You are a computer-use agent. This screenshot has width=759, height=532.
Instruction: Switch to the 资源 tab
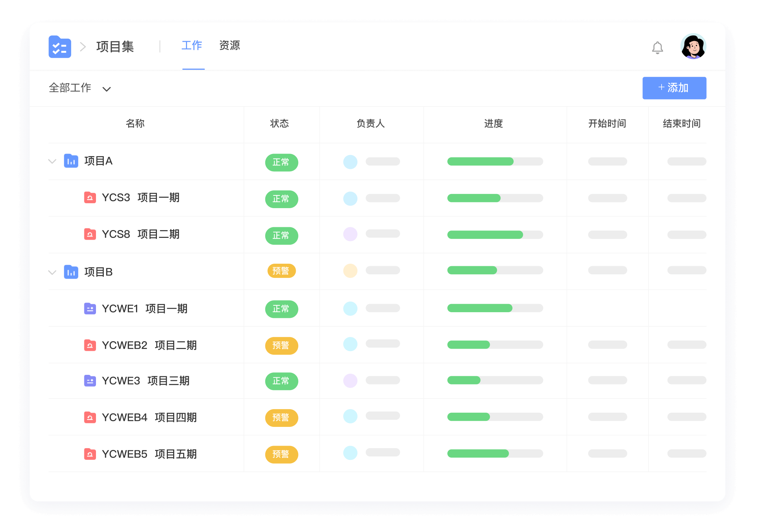tap(230, 46)
